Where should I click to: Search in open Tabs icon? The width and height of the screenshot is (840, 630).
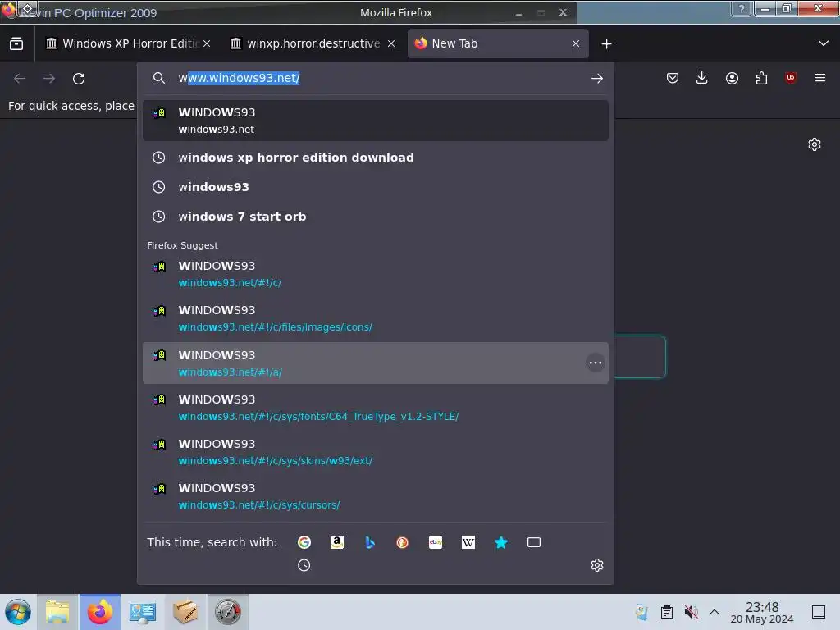pyautogui.click(x=533, y=542)
